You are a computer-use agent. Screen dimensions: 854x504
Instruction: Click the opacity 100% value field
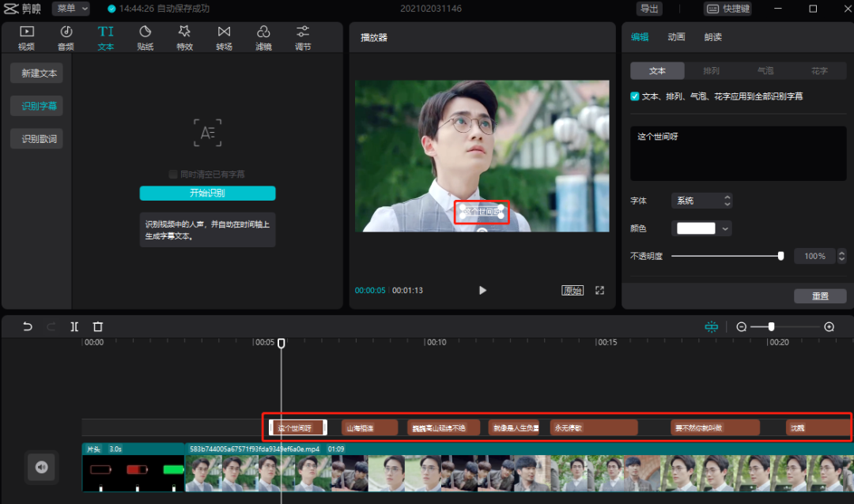tap(814, 256)
